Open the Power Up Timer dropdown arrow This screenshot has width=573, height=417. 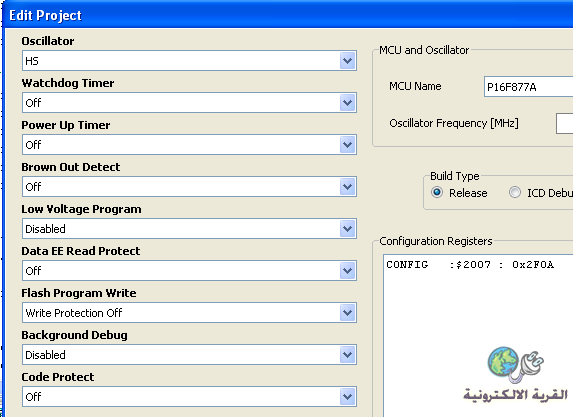coord(348,145)
